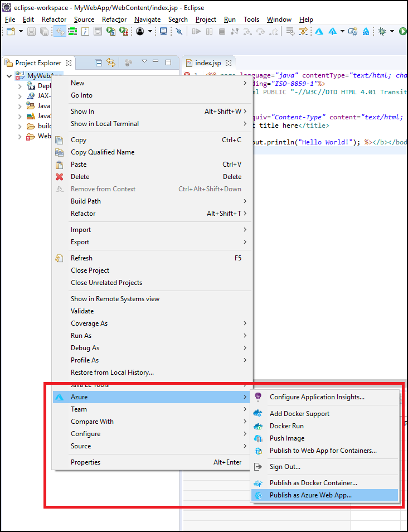Select Publish as Azure Web App entry
Viewport: 408px width, 532px height.
pyautogui.click(x=324, y=495)
